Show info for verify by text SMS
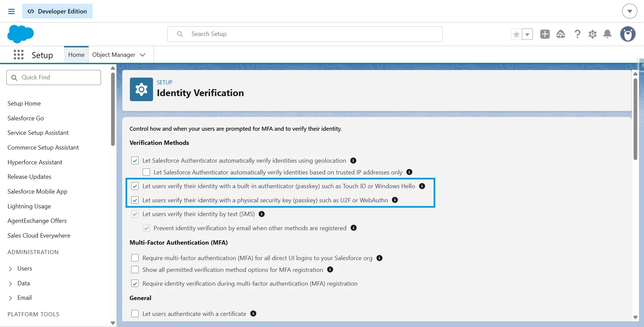Screen dimensions: 644x327 tap(262, 214)
